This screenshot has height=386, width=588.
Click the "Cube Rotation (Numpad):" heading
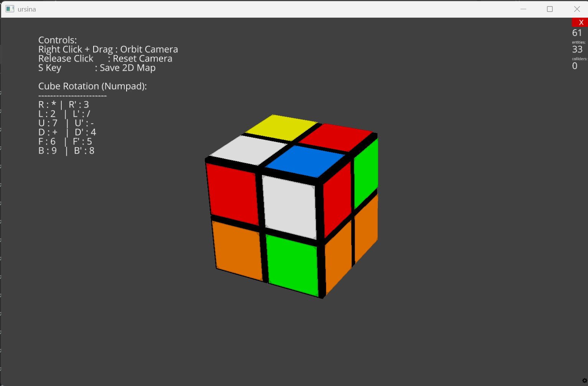[x=92, y=86]
